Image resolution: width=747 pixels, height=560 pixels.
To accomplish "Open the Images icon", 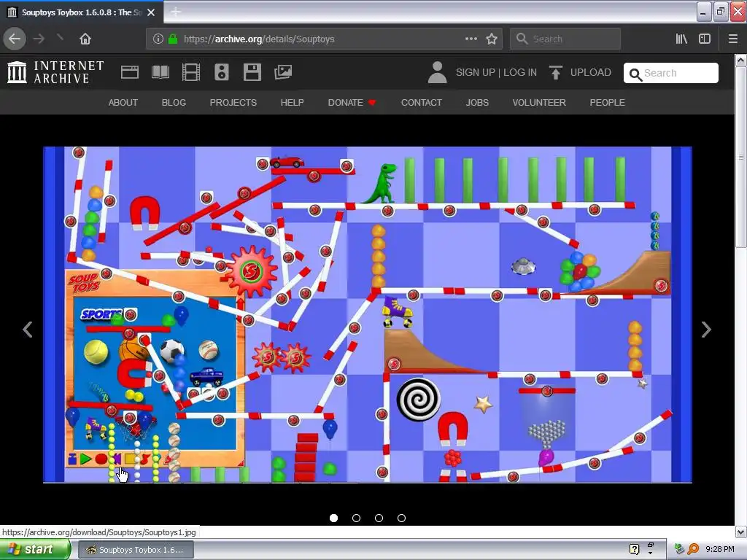I will coord(283,72).
